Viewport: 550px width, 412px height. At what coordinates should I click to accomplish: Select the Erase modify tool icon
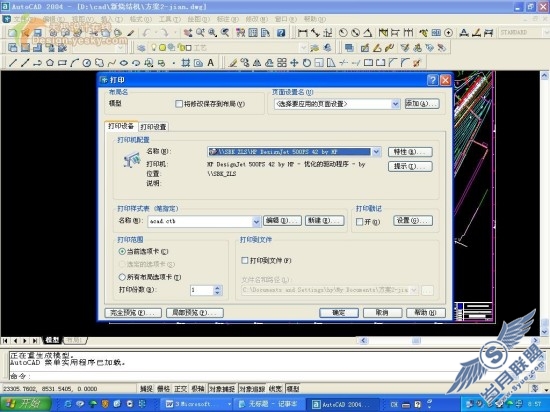click(x=233, y=63)
